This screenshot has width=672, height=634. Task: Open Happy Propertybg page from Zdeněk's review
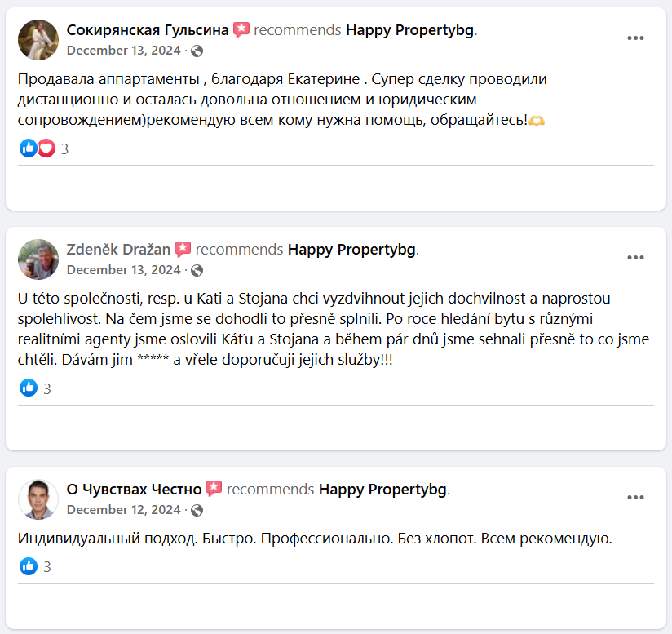click(x=351, y=250)
